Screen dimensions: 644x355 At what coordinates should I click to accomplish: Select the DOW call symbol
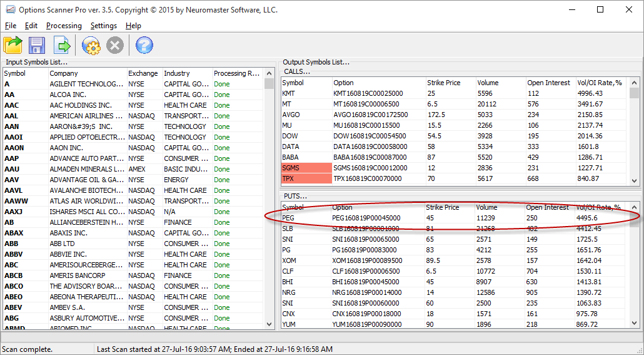(x=290, y=136)
